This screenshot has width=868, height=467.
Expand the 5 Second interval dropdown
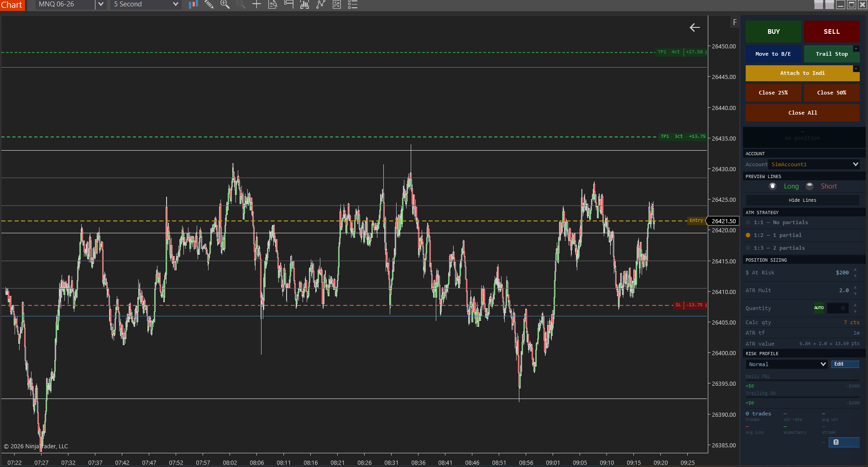(175, 5)
